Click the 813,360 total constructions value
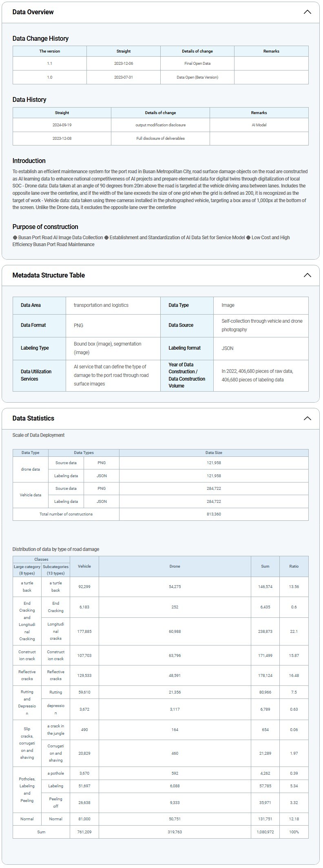This screenshot has height=868, width=323. click(214, 514)
